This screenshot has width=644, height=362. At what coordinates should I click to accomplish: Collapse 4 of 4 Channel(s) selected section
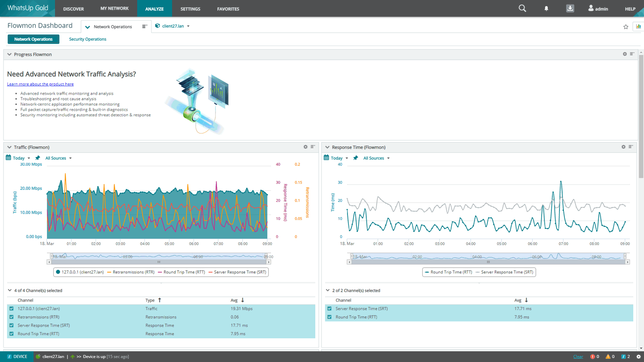point(10,290)
